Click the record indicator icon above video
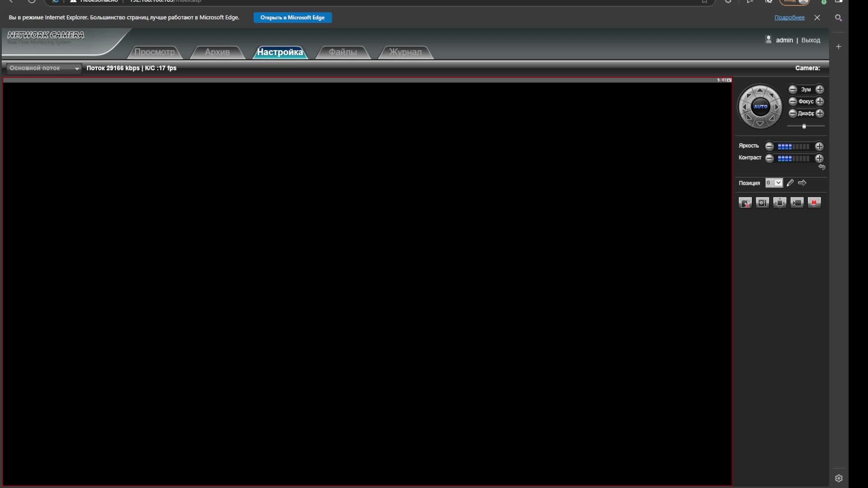 click(729, 80)
